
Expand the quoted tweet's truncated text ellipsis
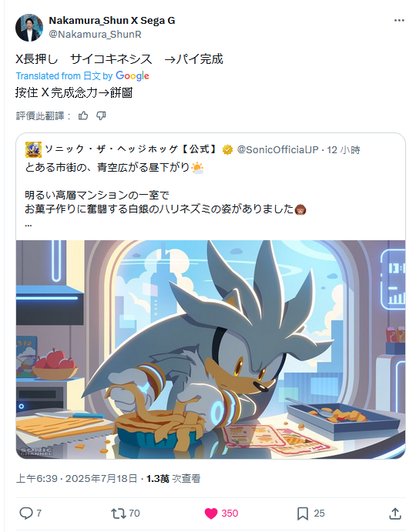point(29,224)
